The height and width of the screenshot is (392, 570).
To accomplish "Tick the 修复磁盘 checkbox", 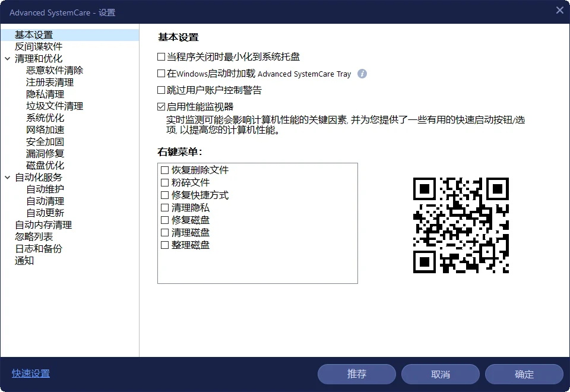I will click(164, 220).
